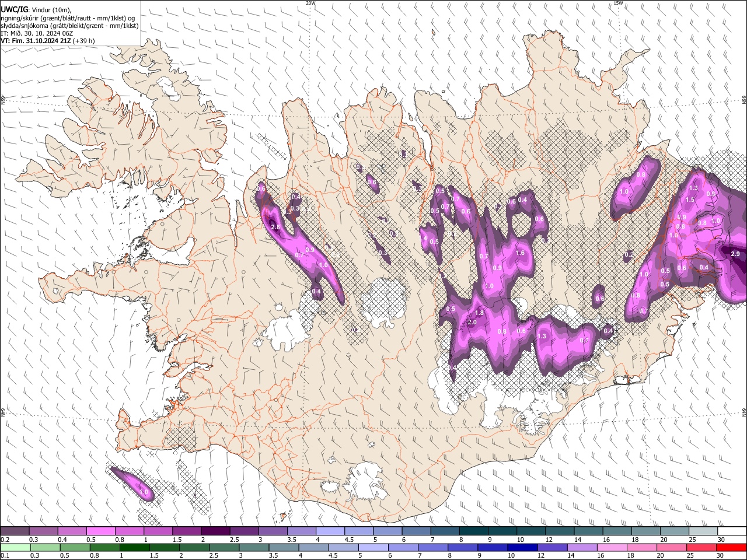Click the 30 label on the upper legend

(721, 540)
